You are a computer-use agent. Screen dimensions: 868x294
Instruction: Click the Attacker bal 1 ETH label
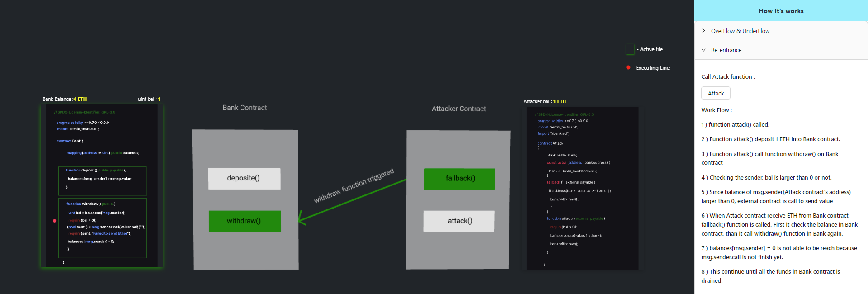pos(545,101)
